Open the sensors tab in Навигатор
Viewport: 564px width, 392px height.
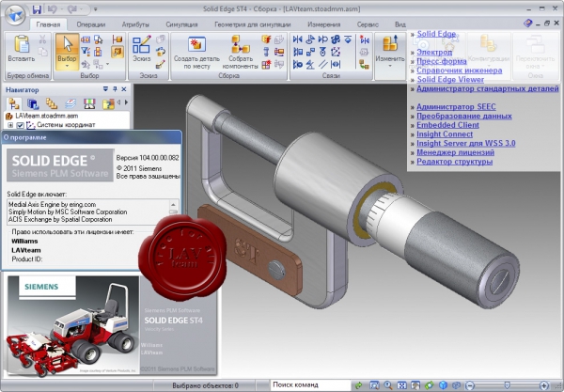89,103
